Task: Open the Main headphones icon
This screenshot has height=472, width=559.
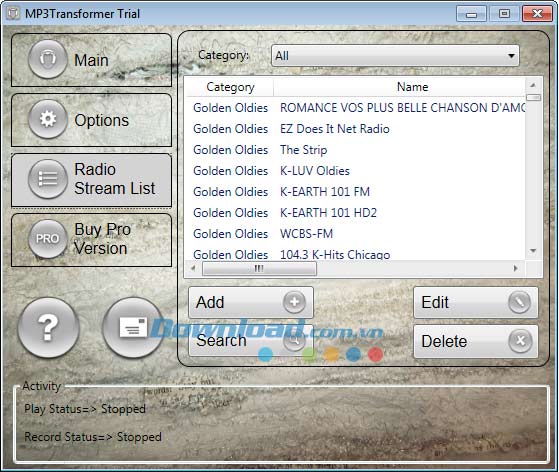Action: (48, 59)
